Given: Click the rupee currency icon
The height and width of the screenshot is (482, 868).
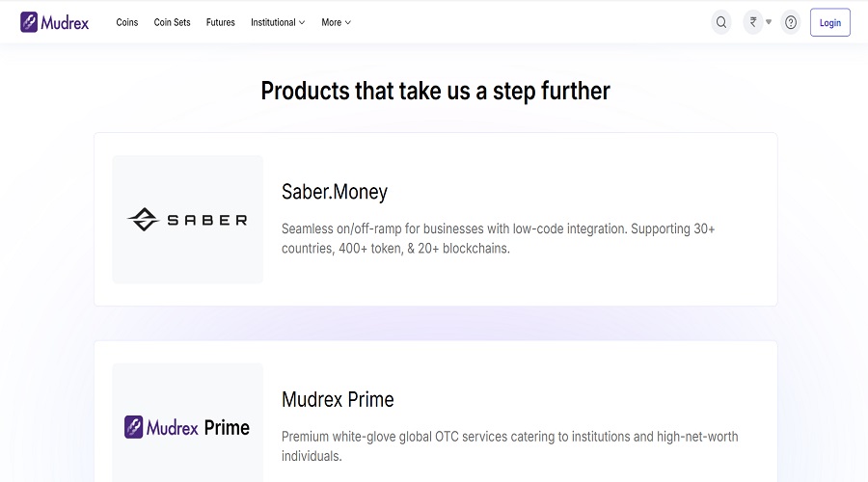Looking at the screenshot, I should (753, 22).
